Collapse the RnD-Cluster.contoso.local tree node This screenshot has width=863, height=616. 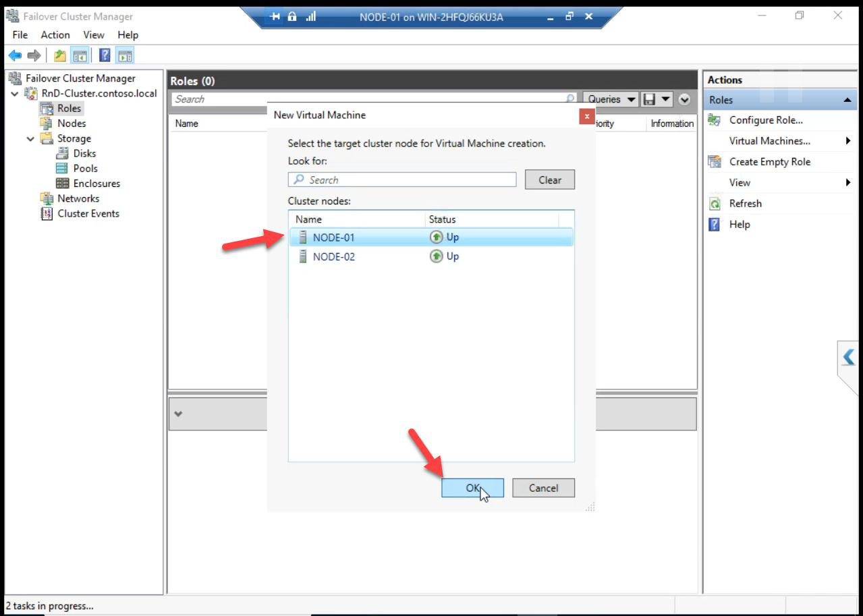[x=15, y=93]
